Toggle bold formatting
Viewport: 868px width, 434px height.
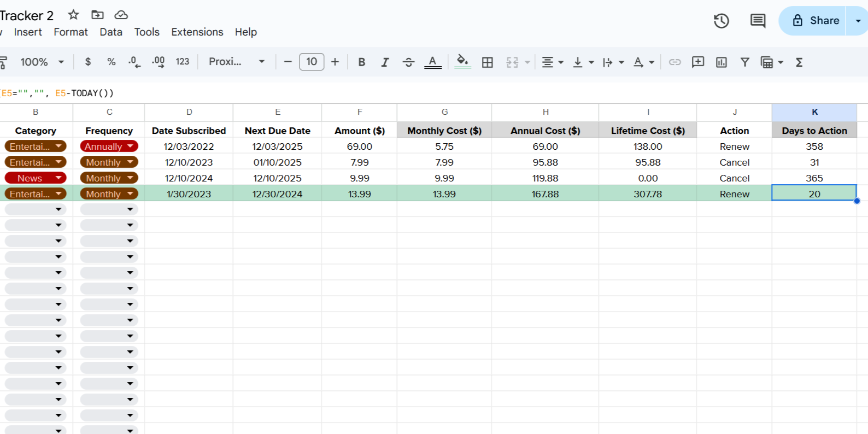coord(361,62)
